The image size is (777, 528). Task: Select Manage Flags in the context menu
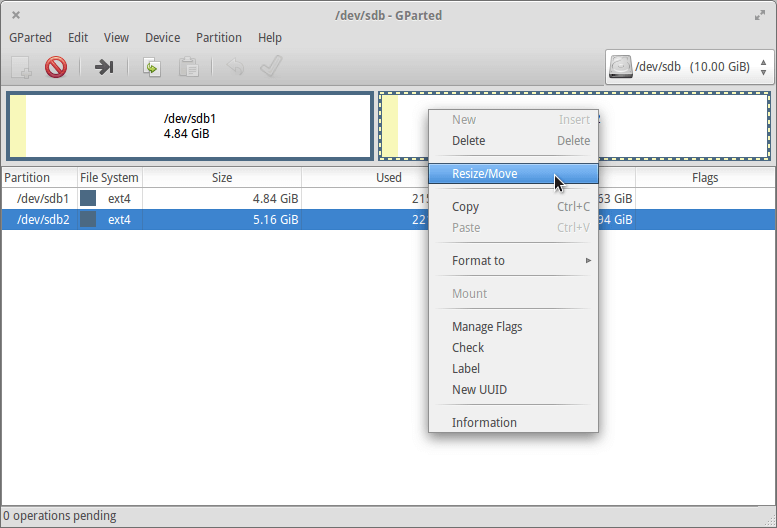click(x=487, y=327)
